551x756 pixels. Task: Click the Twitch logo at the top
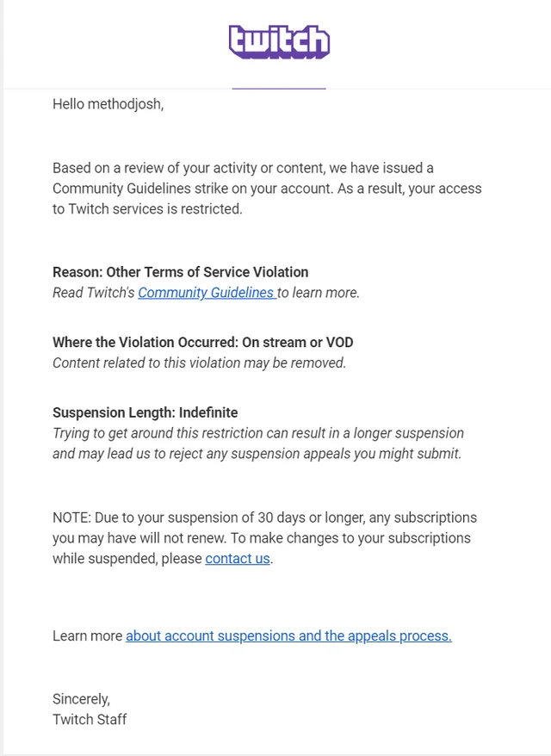pyautogui.click(x=279, y=41)
